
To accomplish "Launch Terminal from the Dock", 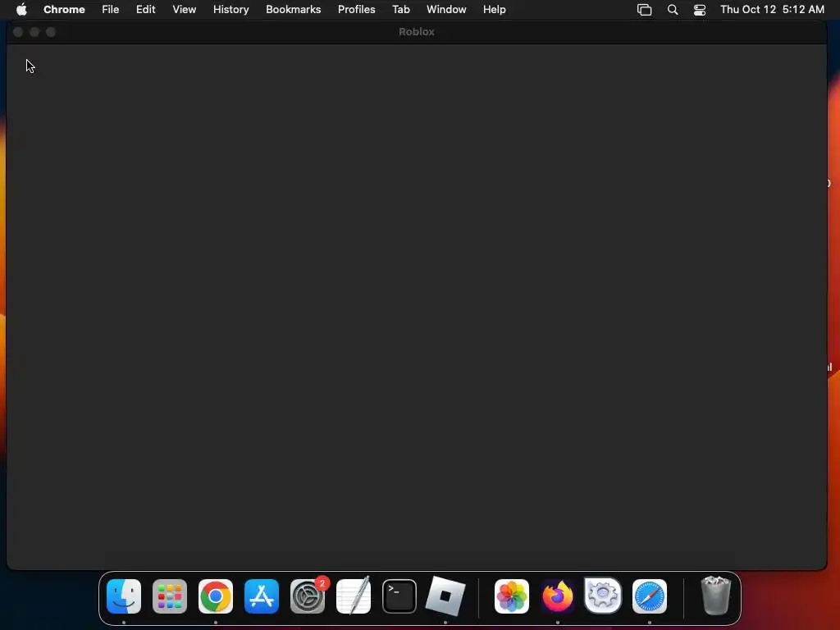I will [399, 596].
